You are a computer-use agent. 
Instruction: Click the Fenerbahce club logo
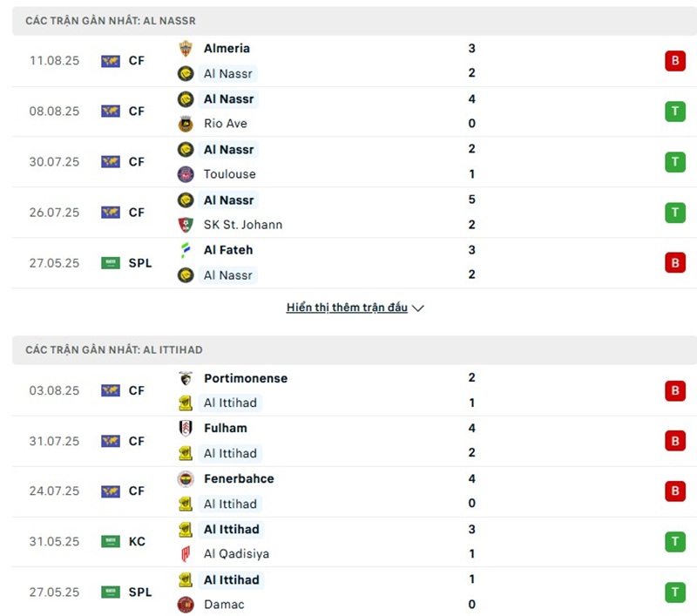pyautogui.click(x=186, y=479)
